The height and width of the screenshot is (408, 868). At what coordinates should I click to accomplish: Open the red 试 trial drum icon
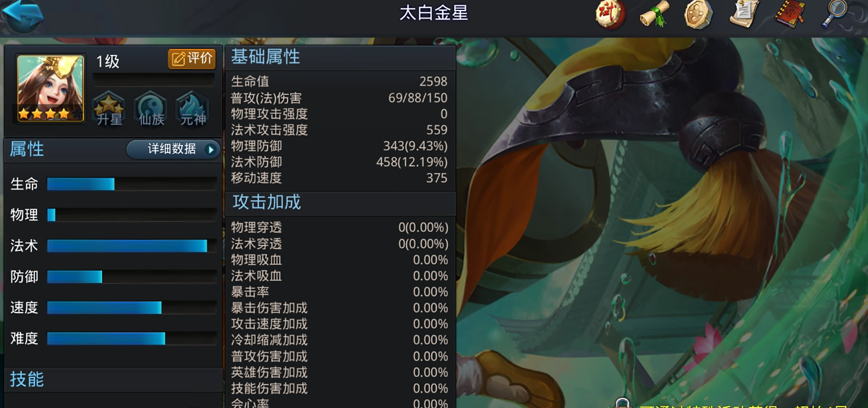coord(610,15)
